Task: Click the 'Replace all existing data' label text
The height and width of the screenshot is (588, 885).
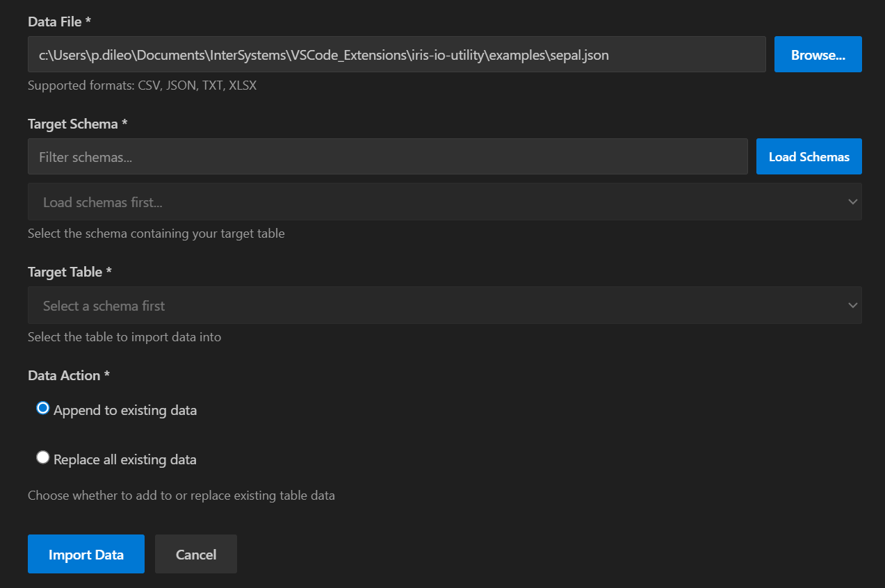Action: (x=125, y=459)
